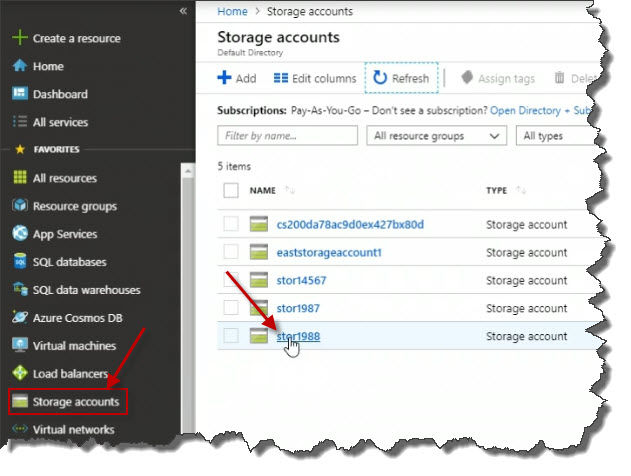
Task: Click the All resources grid icon
Action: 20,177
